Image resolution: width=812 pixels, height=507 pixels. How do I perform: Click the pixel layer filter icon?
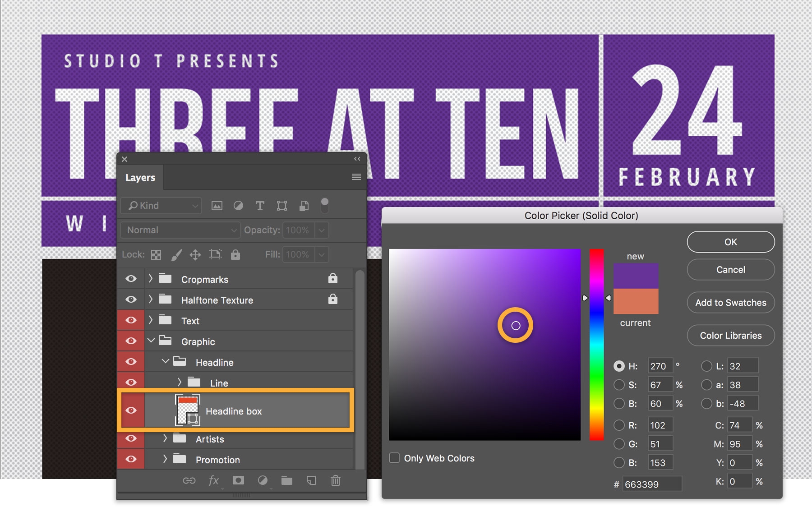pos(217,206)
